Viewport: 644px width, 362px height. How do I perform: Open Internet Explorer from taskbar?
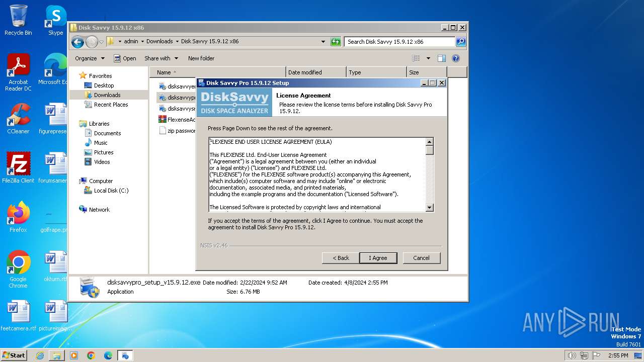pos(40,355)
